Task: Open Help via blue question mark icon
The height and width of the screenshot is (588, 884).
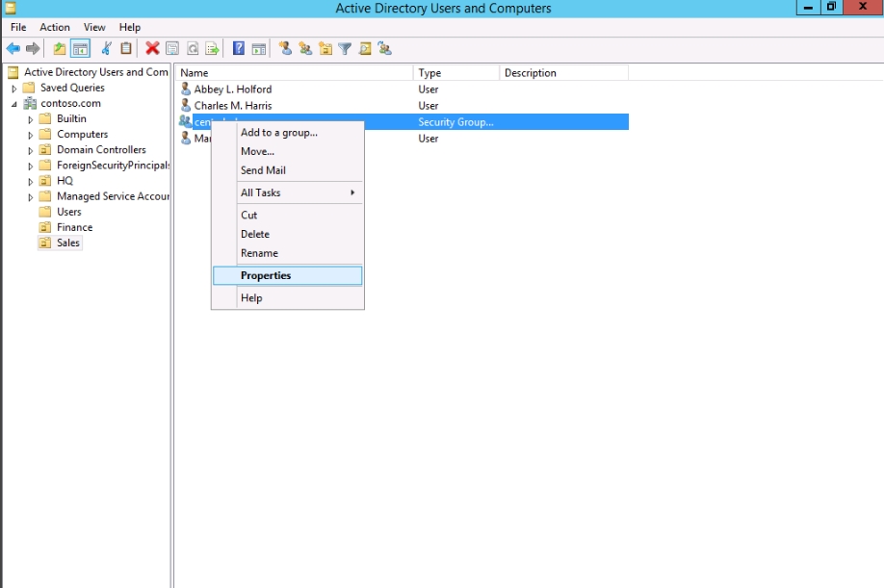Action: 238,48
